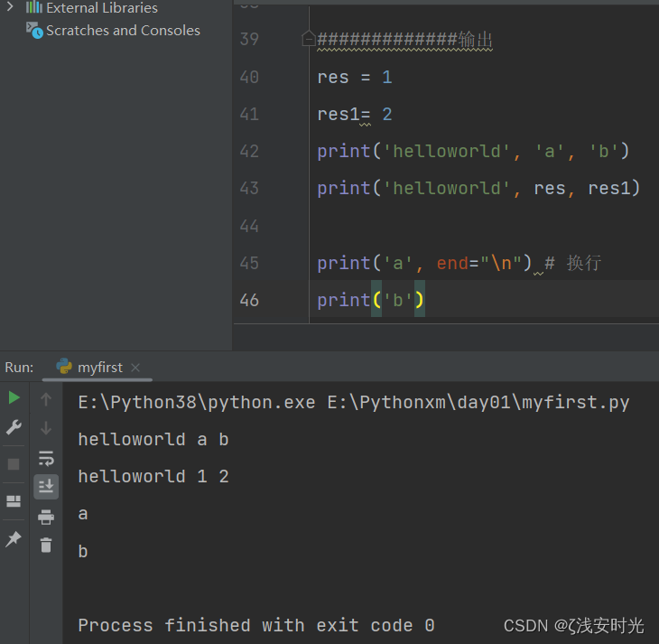Collapse the code fold at line 39
The height and width of the screenshot is (644, 659).
(309, 39)
